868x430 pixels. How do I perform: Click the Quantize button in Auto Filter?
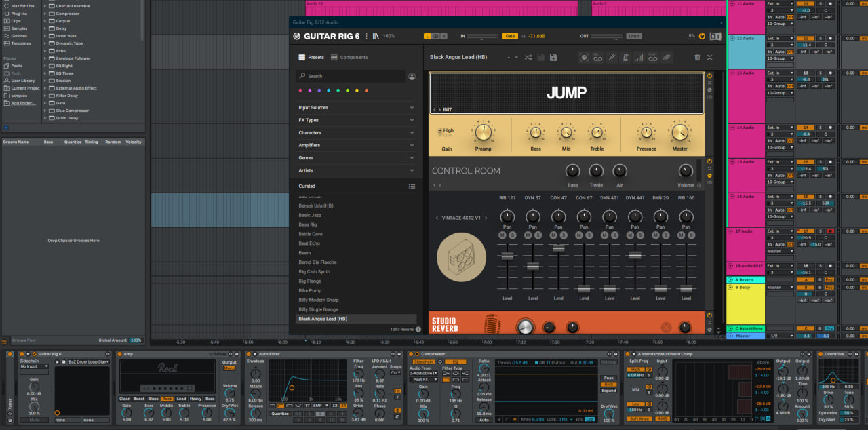(279, 413)
